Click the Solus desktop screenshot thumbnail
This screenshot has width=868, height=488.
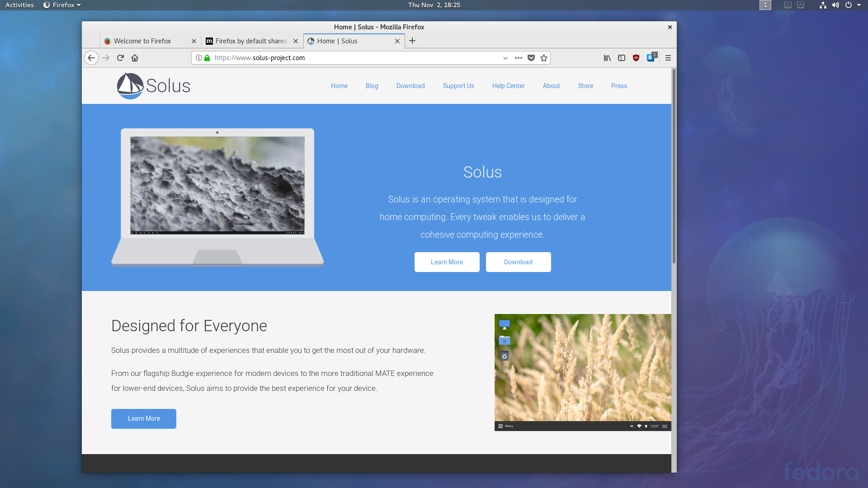click(583, 372)
